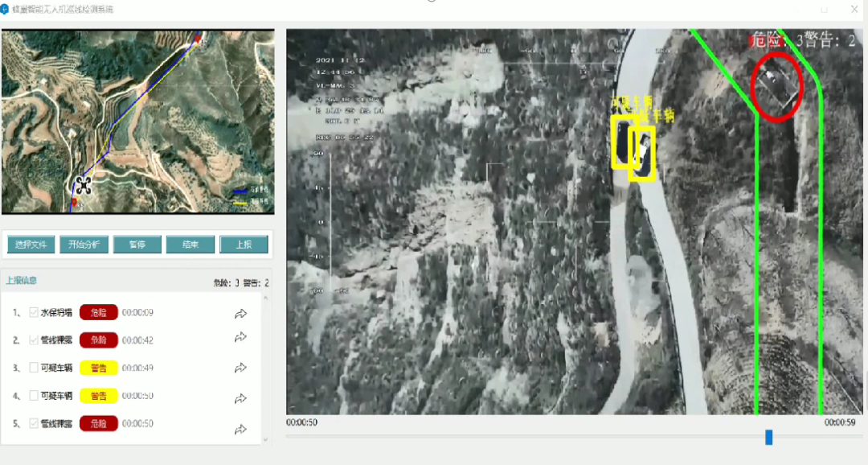Viewport: 868px width, 465px height.
Task: Uncheck the row 1 水保坍塌 checkbox
Action: (34, 312)
